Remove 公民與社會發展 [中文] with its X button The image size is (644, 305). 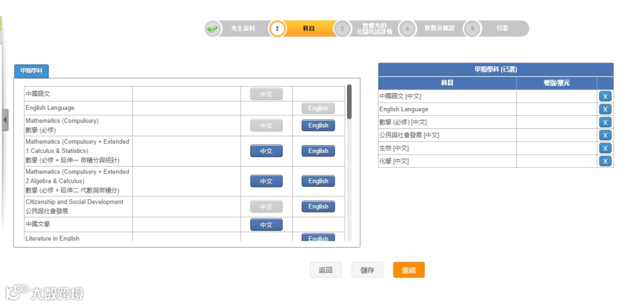click(605, 135)
